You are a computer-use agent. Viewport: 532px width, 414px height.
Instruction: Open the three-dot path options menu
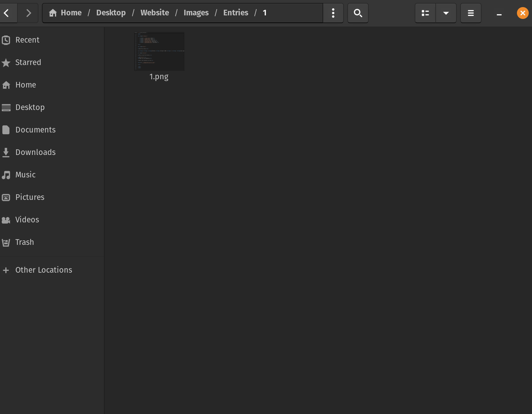[x=333, y=13]
